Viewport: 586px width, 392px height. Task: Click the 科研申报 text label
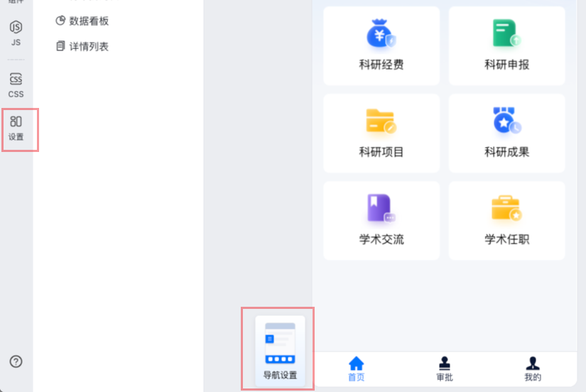click(x=506, y=65)
